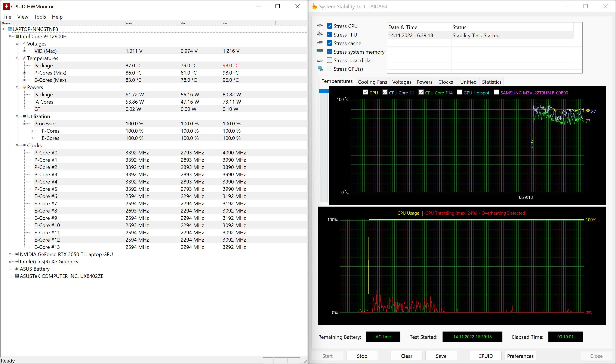Click the Intel Core i9 12900H chip icon
The width and height of the screenshot is (616, 364).
click(x=17, y=36)
